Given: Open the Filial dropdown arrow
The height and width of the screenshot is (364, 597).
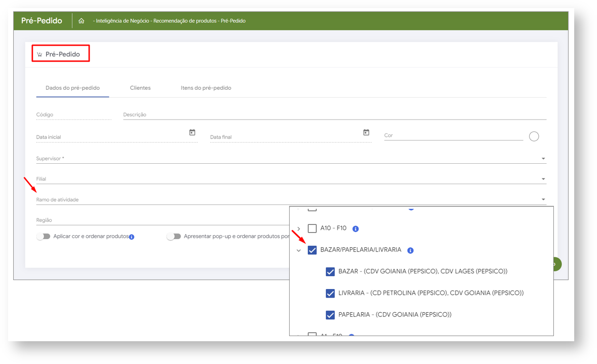Looking at the screenshot, I should (543, 179).
